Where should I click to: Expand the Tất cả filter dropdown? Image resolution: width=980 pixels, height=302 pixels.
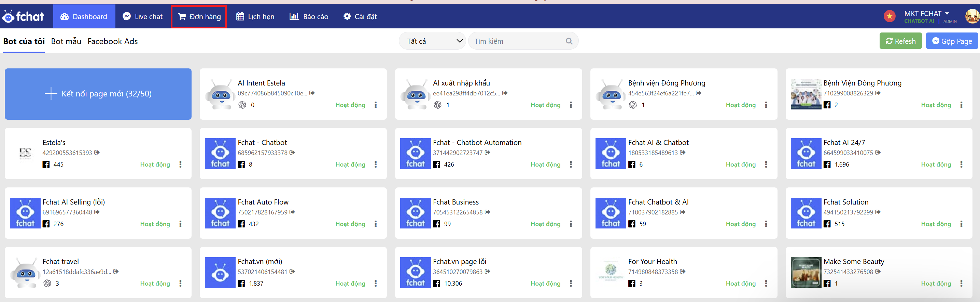(433, 41)
